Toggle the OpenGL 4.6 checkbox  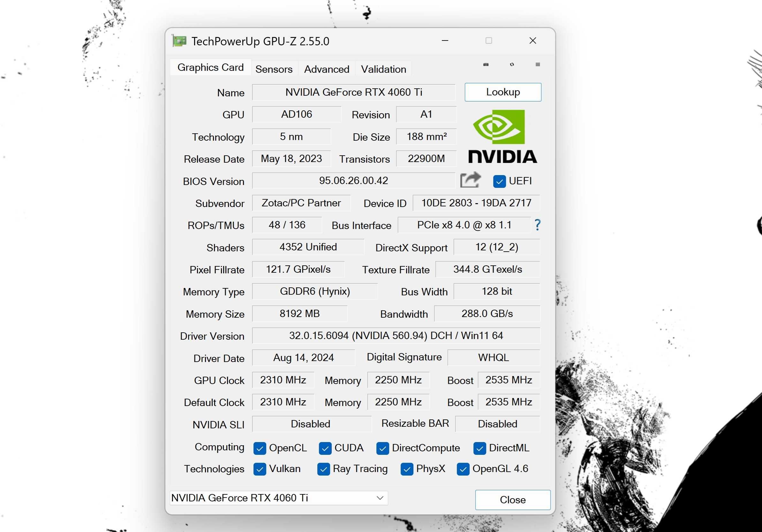[x=463, y=469]
